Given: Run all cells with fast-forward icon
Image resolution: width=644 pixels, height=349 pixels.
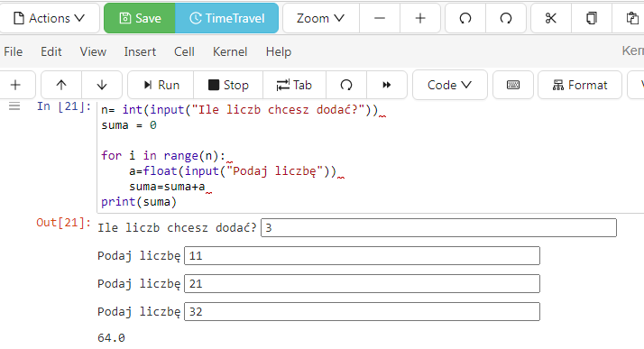Looking at the screenshot, I should point(386,85).
